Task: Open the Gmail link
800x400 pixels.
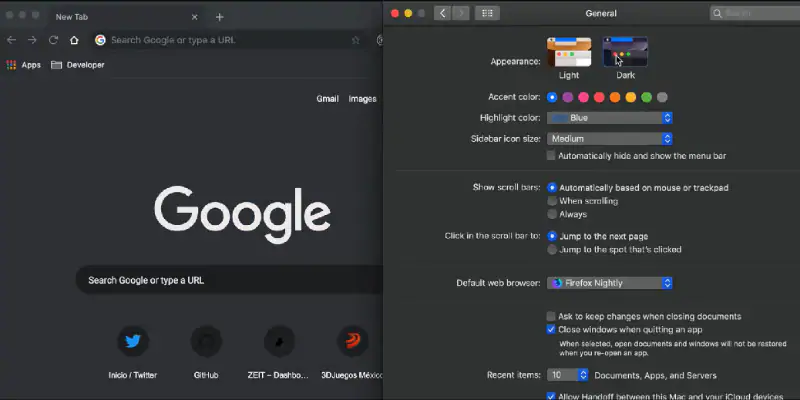Action: tap(327, 99)
